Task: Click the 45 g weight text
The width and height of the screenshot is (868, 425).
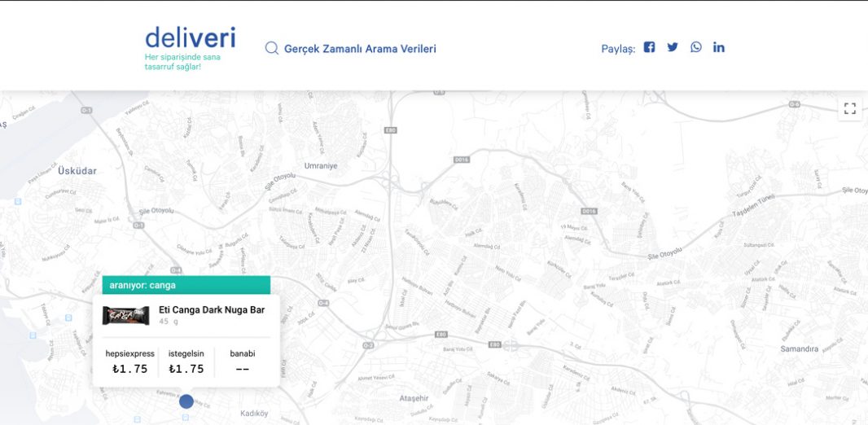Action: [x=169, y=322]
